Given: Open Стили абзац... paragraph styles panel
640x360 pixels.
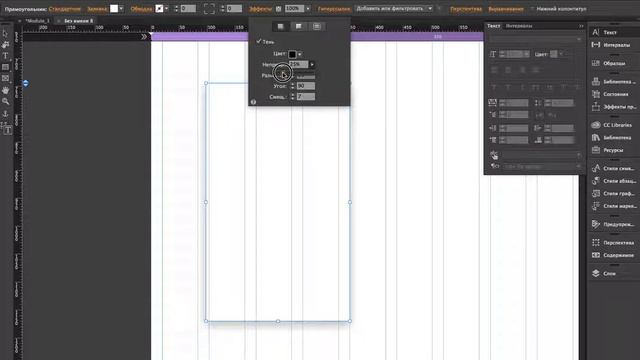Looking at the screenshot, I should click(613, 181).
